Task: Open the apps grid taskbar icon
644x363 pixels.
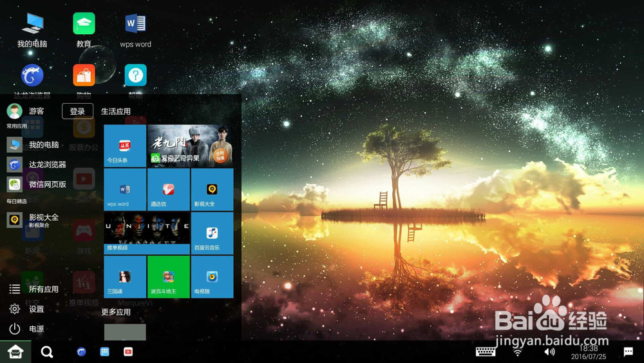Action: [105, 351]
